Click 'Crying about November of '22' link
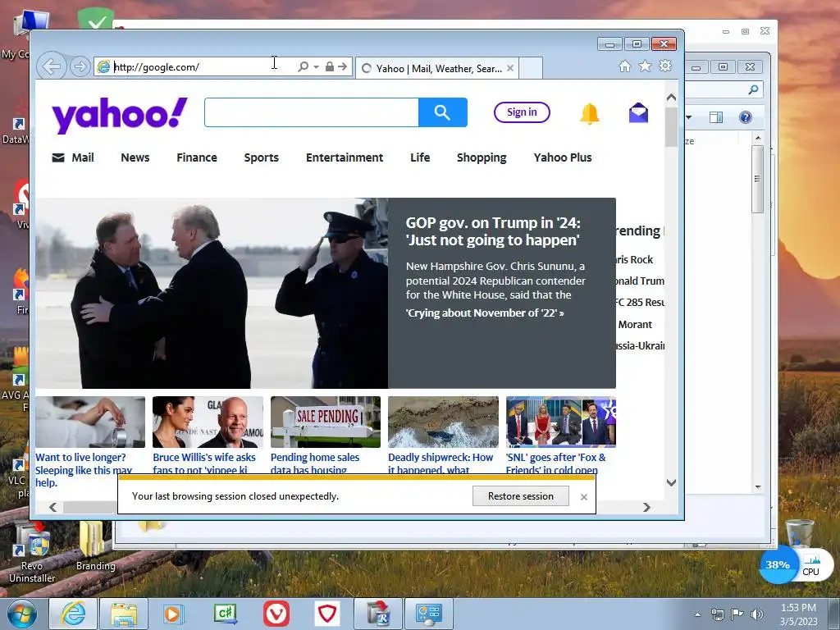The image size is (840, 630). click(485, 313)
